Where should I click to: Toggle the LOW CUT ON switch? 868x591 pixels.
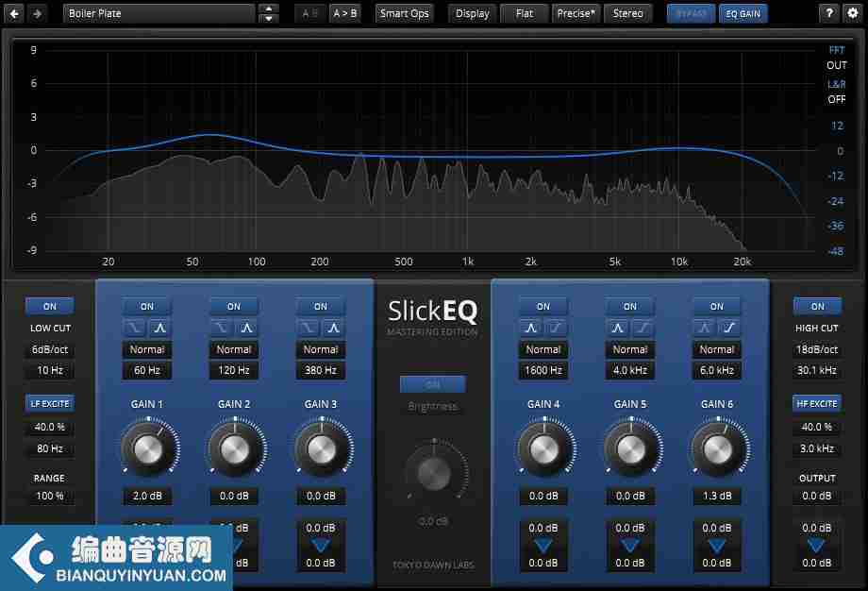[50, 306]
